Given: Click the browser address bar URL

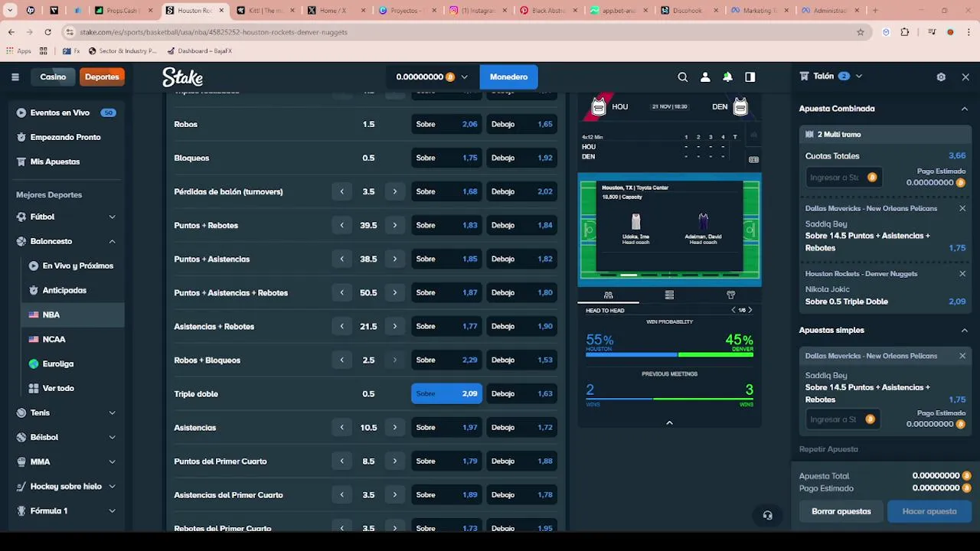Looking at the screenshot, I should click(x=214, y=32).
